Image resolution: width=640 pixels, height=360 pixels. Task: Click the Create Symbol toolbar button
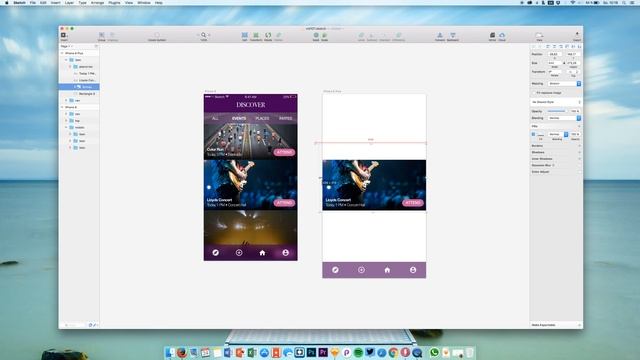pyautogui.click(x=157, y=36)
